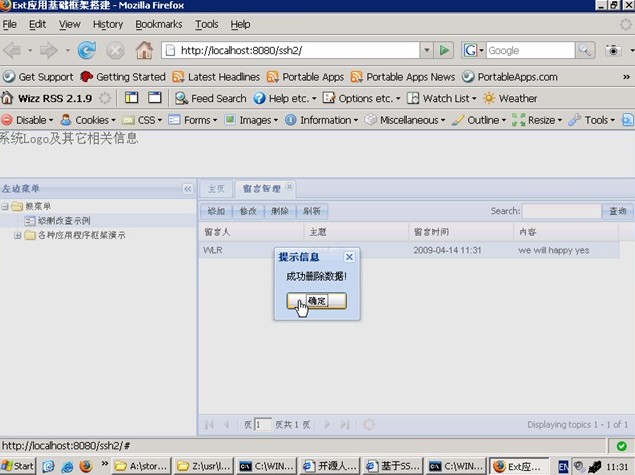Click the pager refresh icon

[x=369, y=424]
